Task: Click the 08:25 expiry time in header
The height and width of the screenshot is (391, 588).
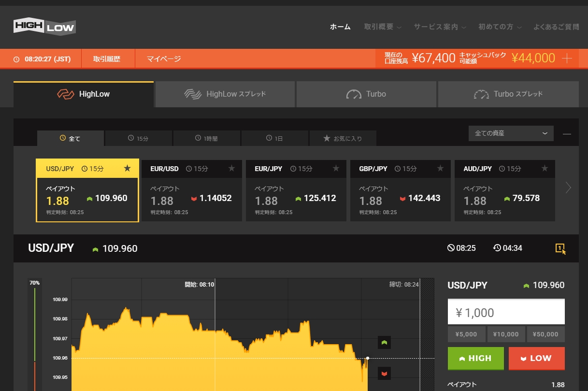Action: tap(461, 248)
